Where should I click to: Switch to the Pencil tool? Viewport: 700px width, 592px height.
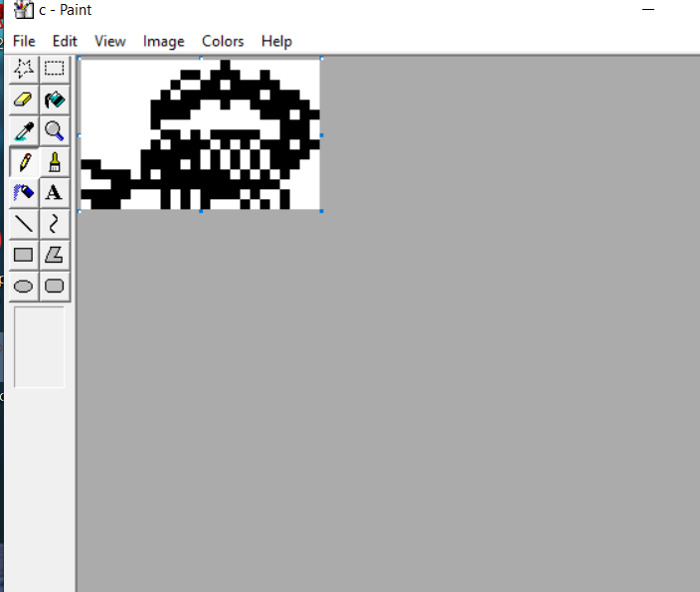[x=24, y=161]
